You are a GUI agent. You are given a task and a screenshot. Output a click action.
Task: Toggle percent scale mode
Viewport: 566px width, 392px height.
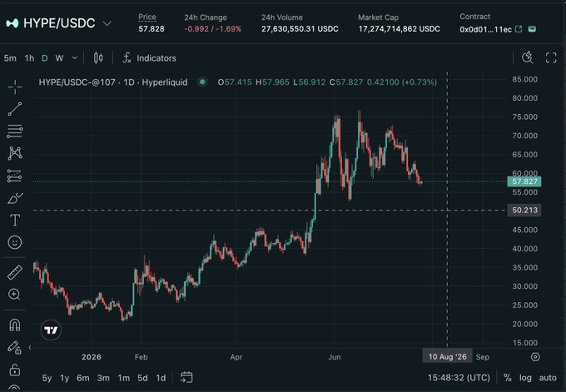[x=508, y=378]
